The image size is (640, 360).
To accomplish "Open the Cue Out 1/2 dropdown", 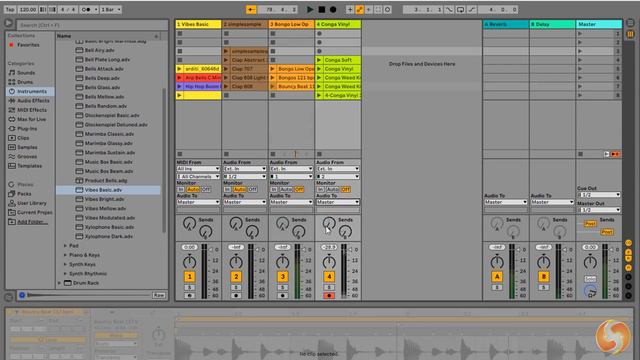I will (x=599, y=195).
